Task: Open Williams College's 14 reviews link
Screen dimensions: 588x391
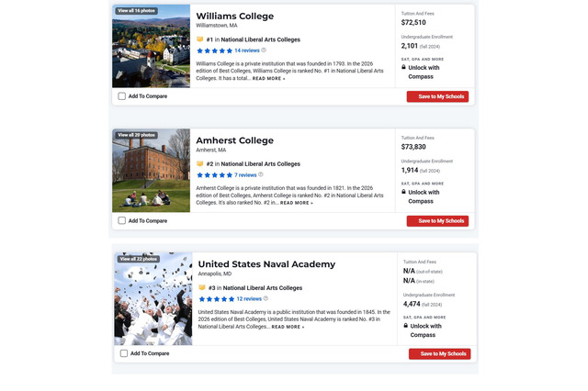Action: [x=246, y=50]
